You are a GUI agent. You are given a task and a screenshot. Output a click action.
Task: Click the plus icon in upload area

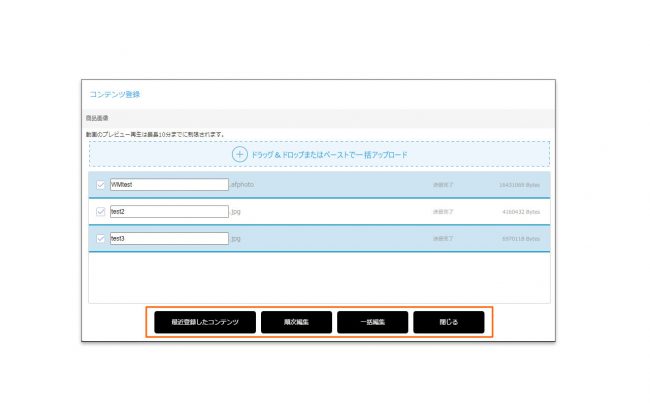(x=240, y=154)
